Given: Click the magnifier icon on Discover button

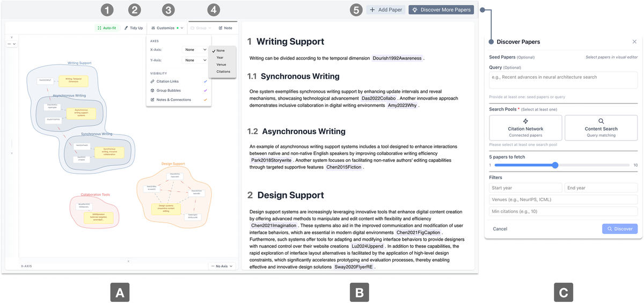Looking at the screenshot, I should pyautogui.click(x=610, y=229).
